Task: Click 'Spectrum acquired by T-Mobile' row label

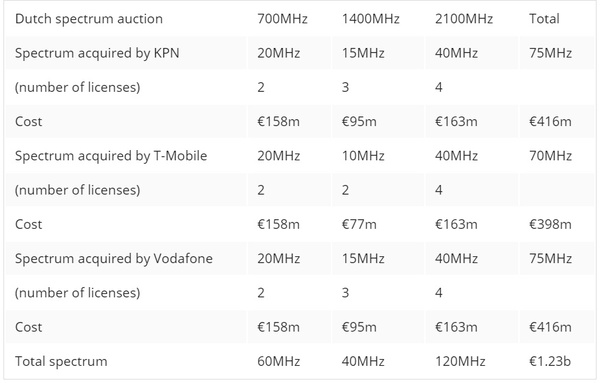Action: click(x=111, y=156)
